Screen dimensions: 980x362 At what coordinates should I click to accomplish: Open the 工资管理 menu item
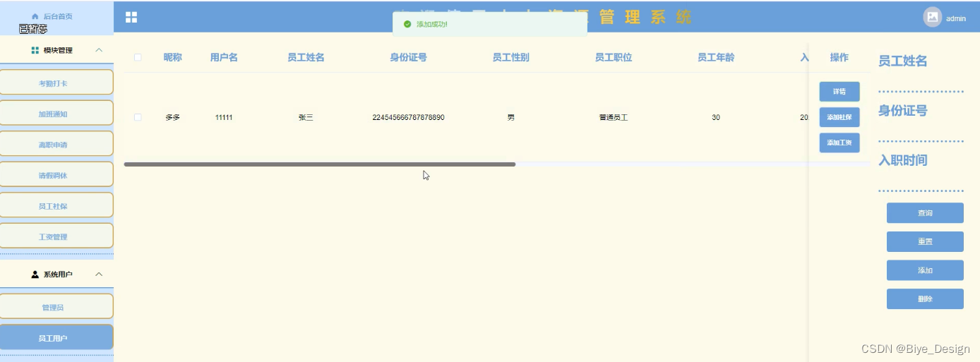[x=56, y=236]
